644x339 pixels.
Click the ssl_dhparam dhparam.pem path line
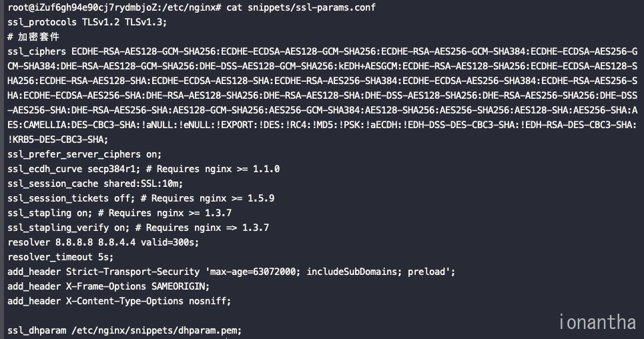tap(124, 330)
